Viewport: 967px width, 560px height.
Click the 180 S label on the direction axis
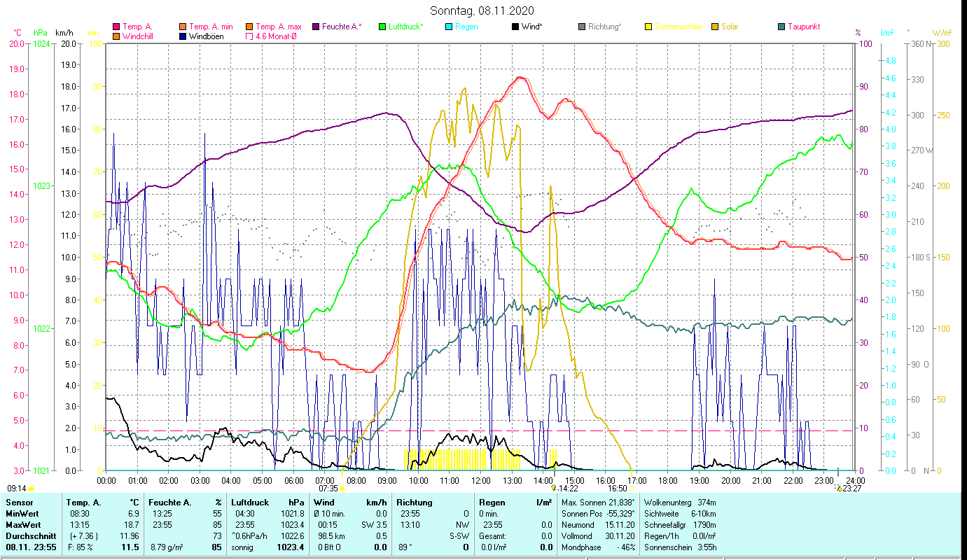click(921, 257)
